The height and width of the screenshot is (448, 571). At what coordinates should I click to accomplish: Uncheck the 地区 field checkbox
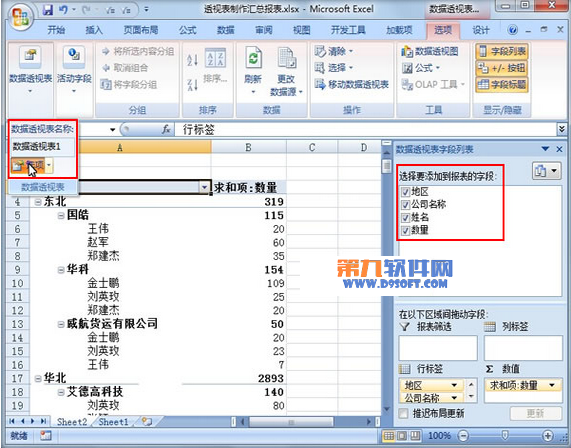(405, 192)
